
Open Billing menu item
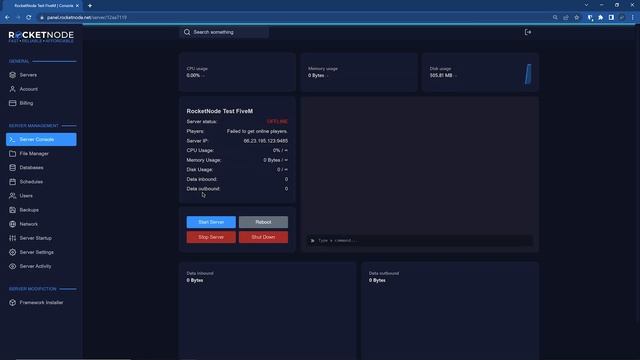41,103
